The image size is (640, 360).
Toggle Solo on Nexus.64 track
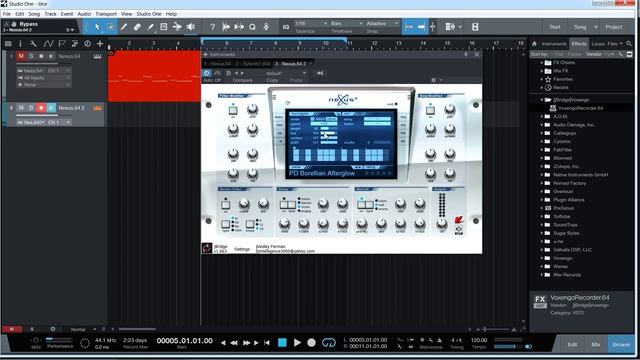[x=31, y=56]
